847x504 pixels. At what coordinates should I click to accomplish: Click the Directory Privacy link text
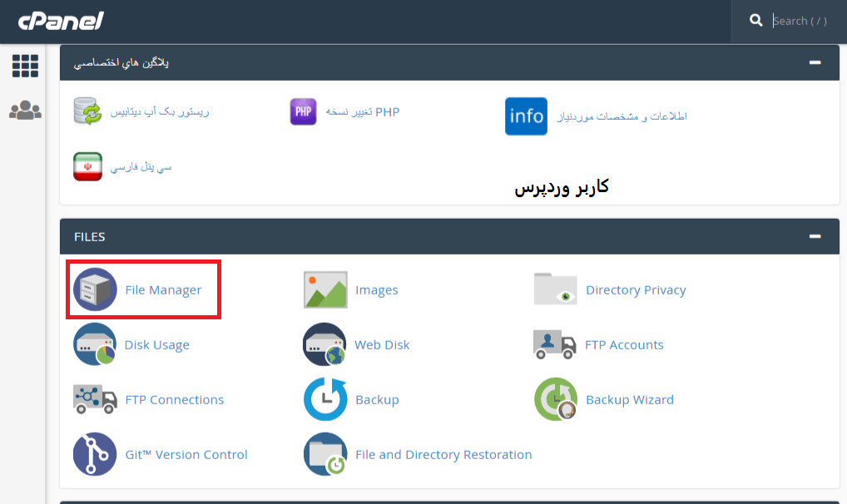click(x=636, y=290)
